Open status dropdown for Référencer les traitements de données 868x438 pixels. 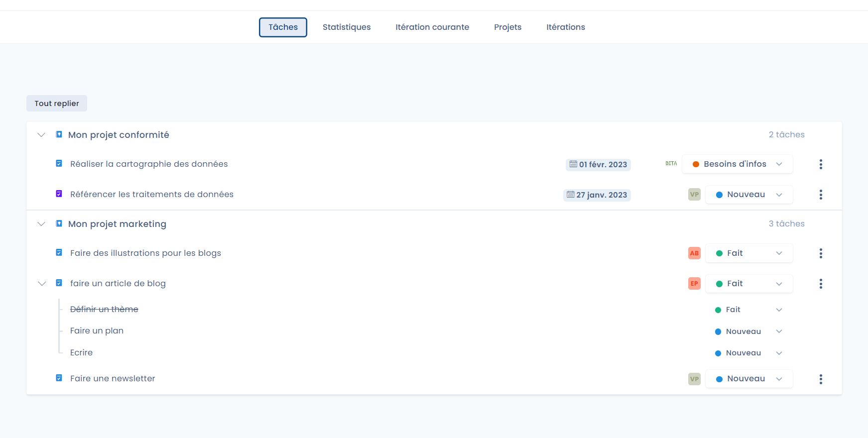pyautogui.click(x=749, y=195)
